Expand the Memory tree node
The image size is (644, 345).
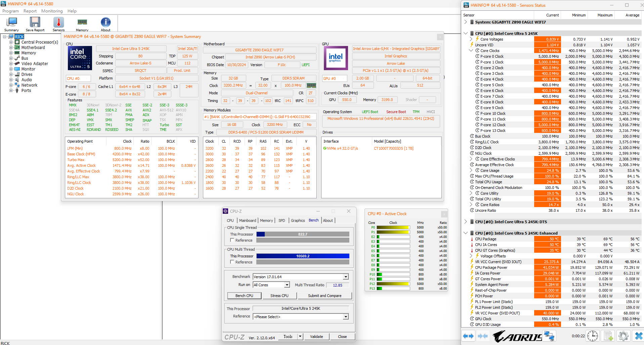(11, 53)
